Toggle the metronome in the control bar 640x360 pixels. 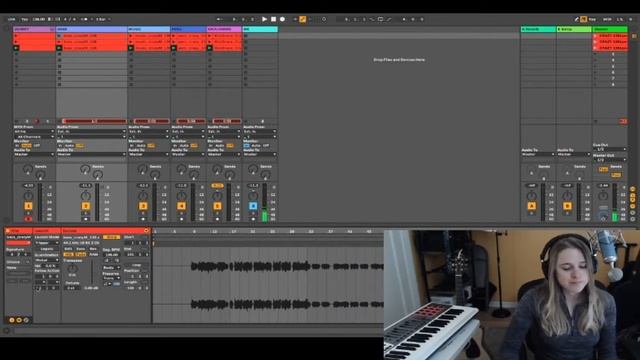[x=85, y=19]
